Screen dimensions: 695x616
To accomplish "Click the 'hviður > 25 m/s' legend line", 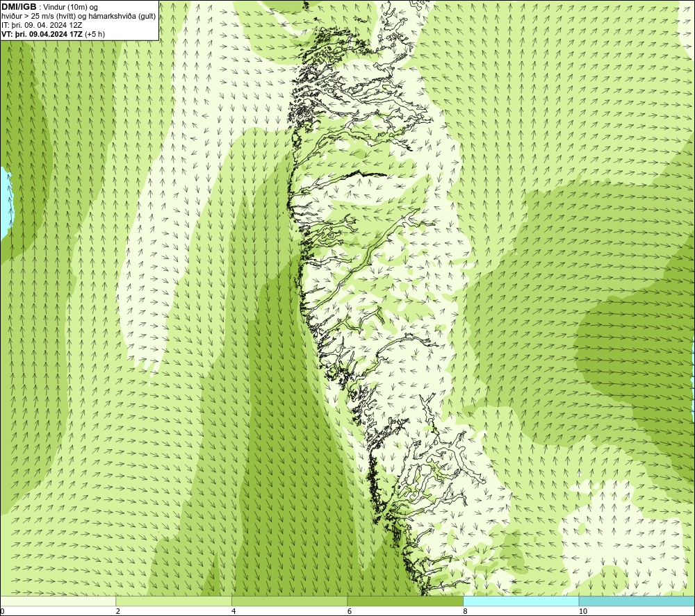I will point(79,17).
